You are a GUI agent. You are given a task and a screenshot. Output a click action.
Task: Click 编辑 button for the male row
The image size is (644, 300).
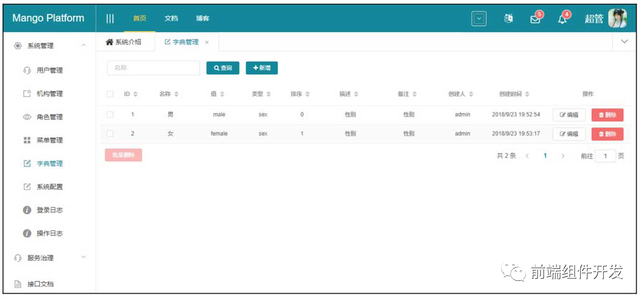click(569, 115)
